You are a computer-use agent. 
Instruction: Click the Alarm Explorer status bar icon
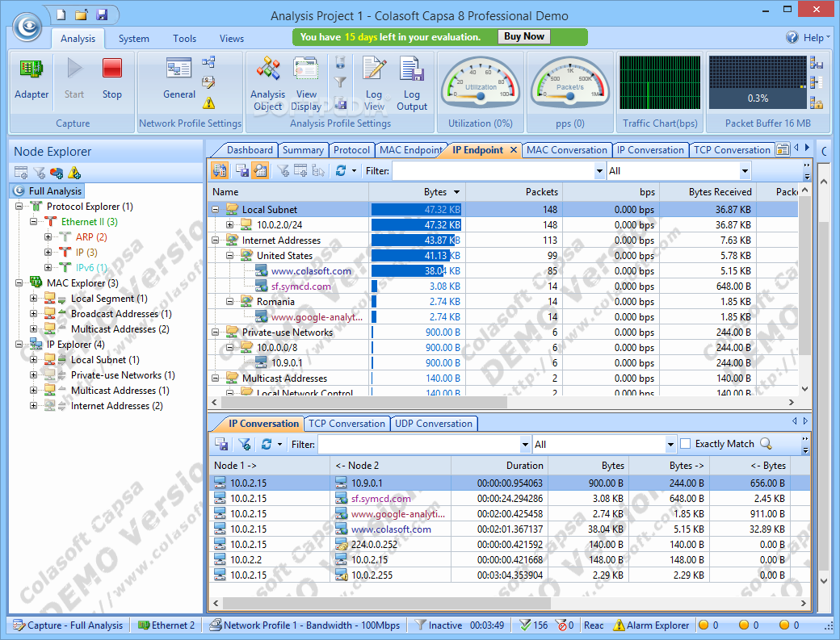[619, 625]
